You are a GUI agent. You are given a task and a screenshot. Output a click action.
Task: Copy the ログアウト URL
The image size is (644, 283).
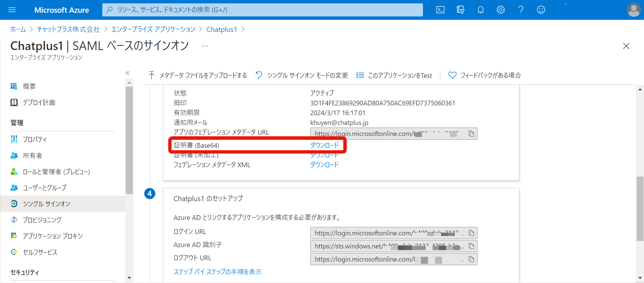coord(471,259)
